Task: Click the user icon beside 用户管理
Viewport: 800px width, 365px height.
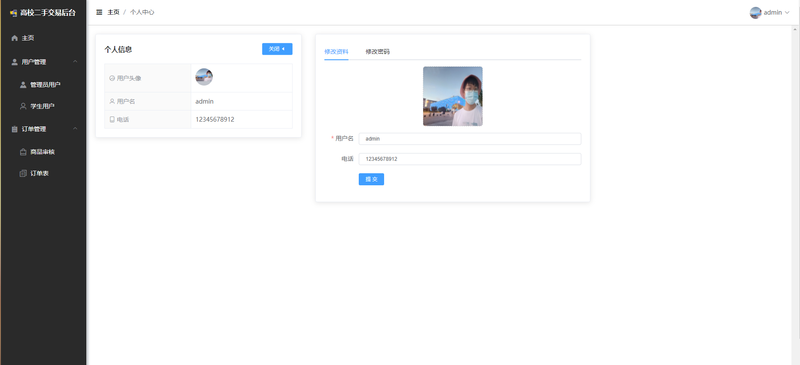Action: [14, 62]
